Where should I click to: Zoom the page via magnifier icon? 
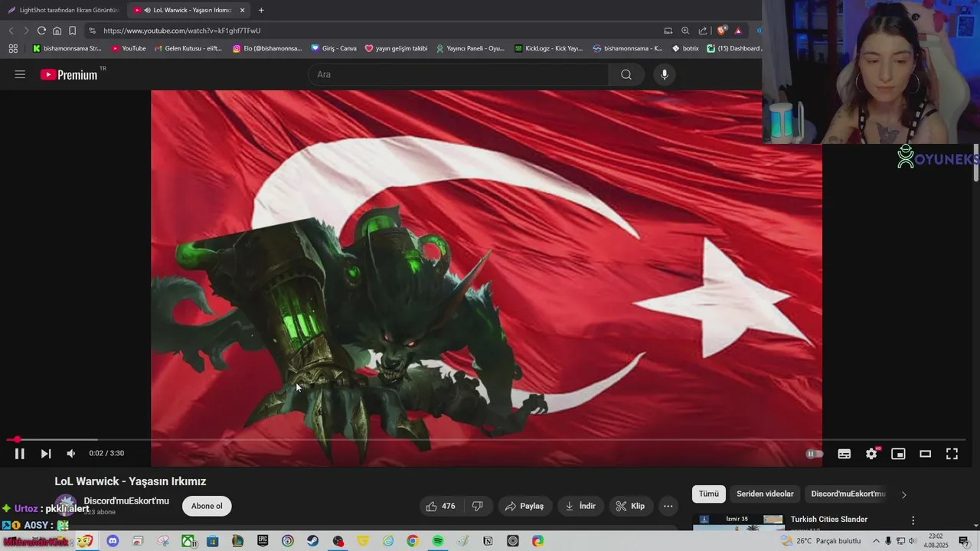pyautogui.click(x=685, y=31)
